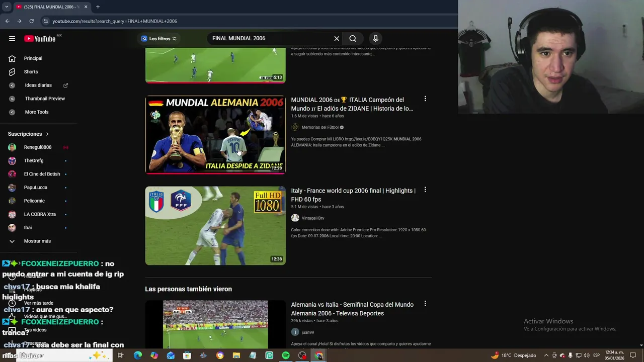Open options menu for Italy - France video

[x=425, y=190]
